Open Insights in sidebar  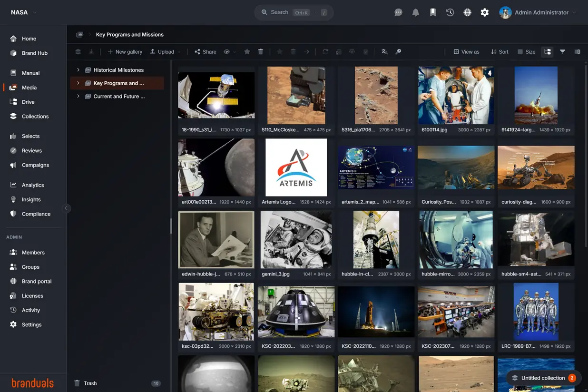31,199
